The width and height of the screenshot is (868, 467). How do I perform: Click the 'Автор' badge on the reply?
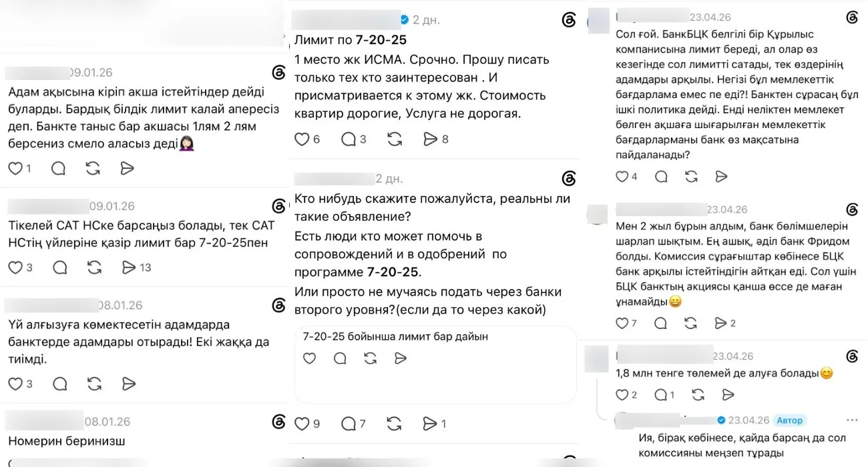pyautogui.click(x=790, y=420)
